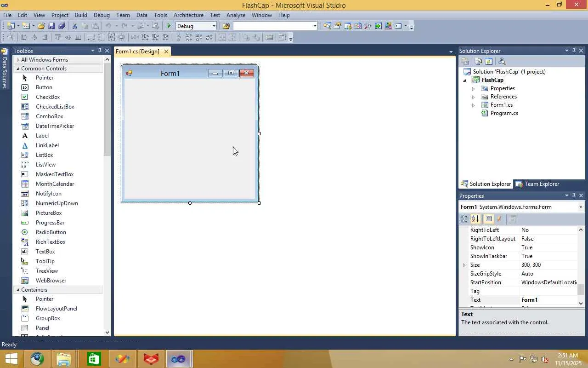
Task: Start debugging with the green play button
Action: click(169, 26)
